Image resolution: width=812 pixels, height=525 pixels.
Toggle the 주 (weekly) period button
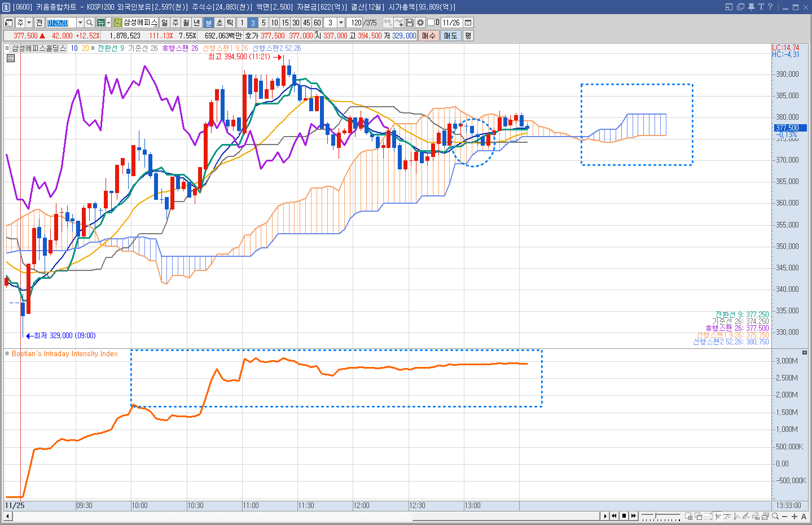pos(175,23)
